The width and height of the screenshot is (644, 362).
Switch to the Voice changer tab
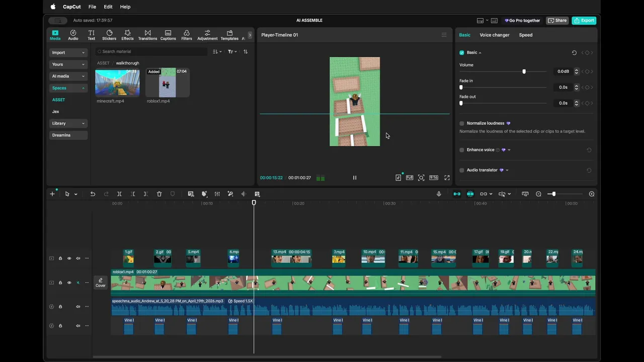coord(495,35)
